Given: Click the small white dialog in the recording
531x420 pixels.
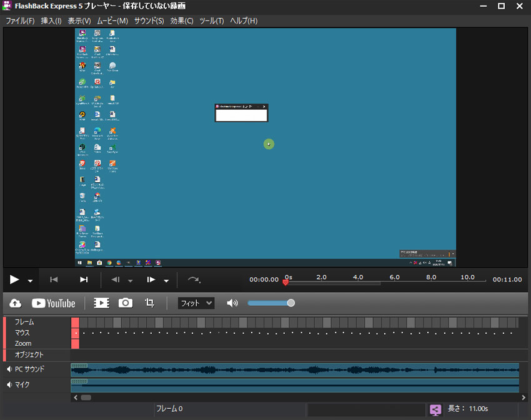Looking at the screenshot, I should [x=242, y=113].
